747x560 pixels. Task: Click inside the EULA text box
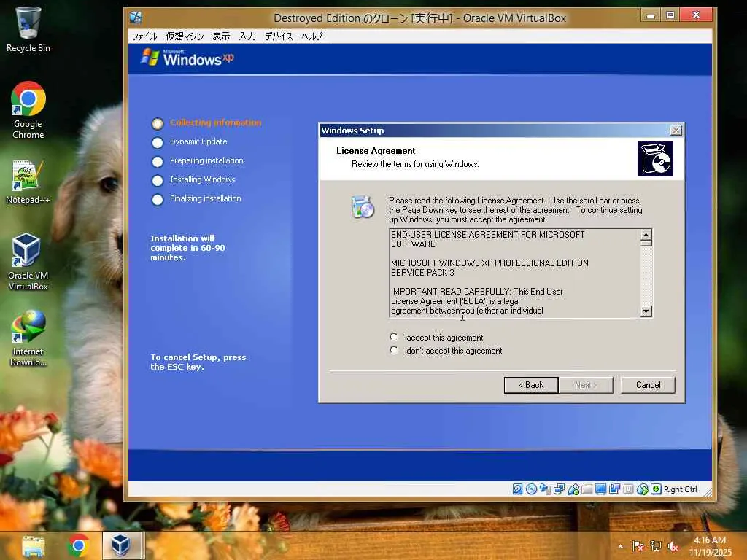click(514, 273)
